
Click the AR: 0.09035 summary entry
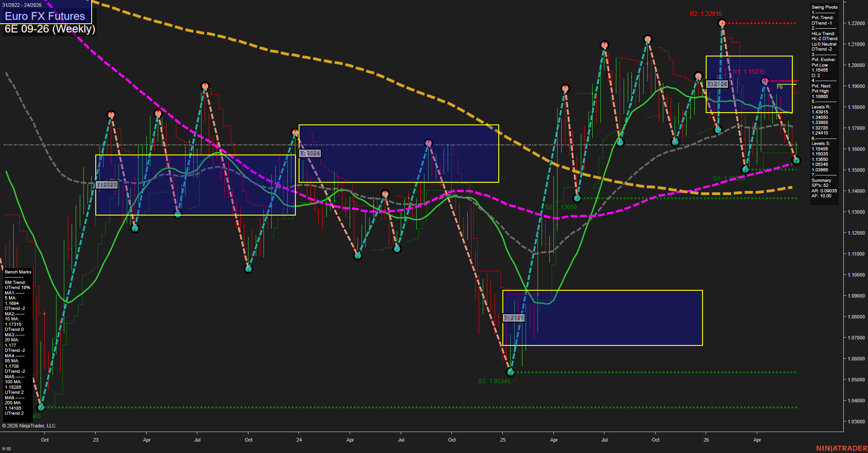(824, 191)
